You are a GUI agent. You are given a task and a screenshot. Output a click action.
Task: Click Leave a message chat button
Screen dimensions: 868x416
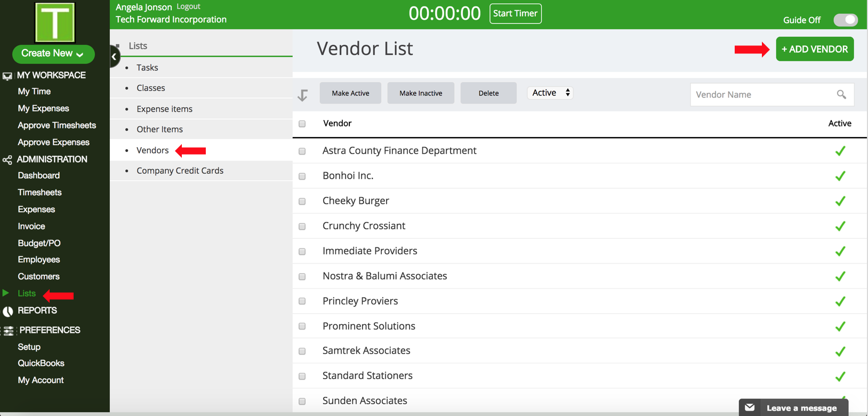pos(793,407)
